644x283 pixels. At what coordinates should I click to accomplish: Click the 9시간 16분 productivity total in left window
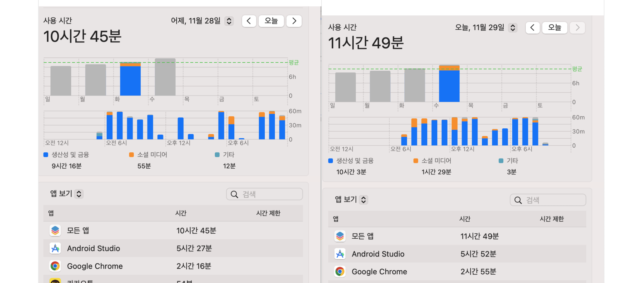click(66, 166)
